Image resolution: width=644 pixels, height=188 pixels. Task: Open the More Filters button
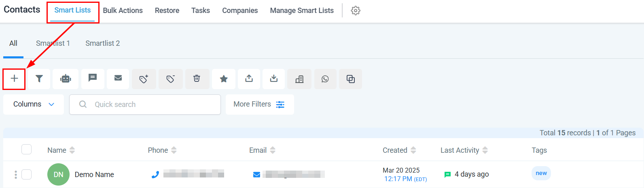[x=259, y=104]
